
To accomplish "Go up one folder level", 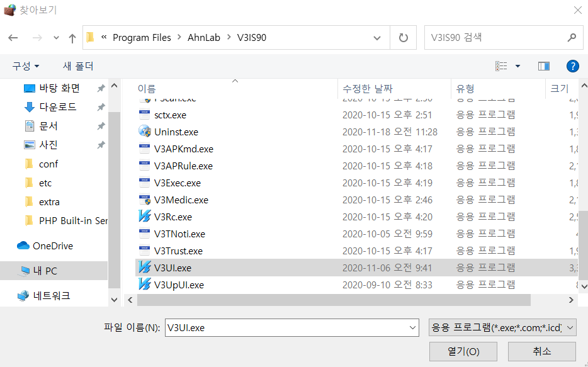I will [x=72, y=38].
